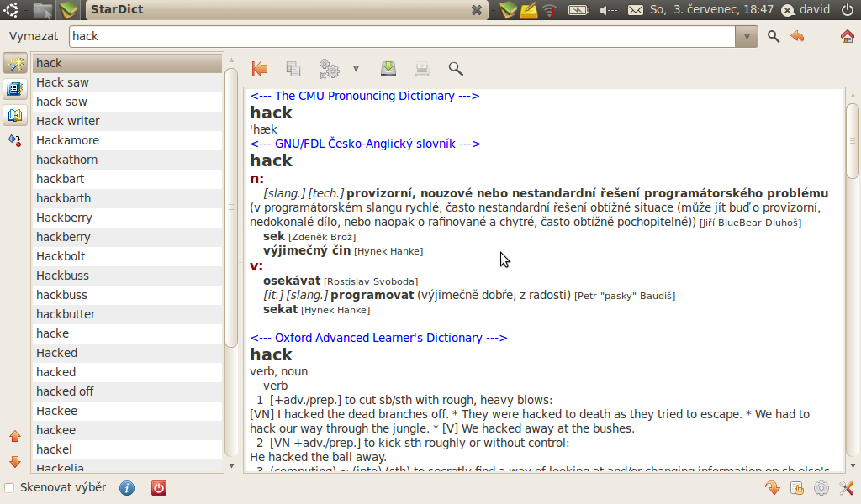The height and width of the screenshot is (504, 861).
Task: Open the david user menu
Action: pyautogui.click(x=806, y=10)
